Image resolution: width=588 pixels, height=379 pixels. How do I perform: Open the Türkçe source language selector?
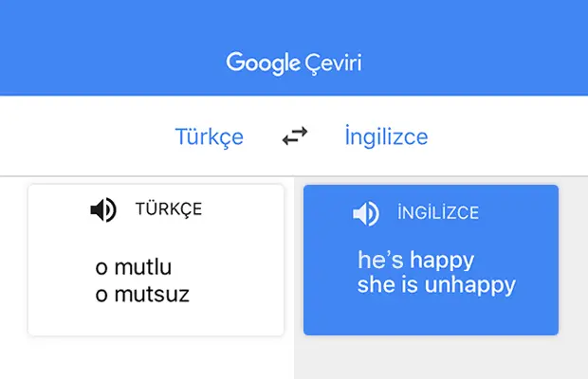pyautogui.click(x=210, y=136)
